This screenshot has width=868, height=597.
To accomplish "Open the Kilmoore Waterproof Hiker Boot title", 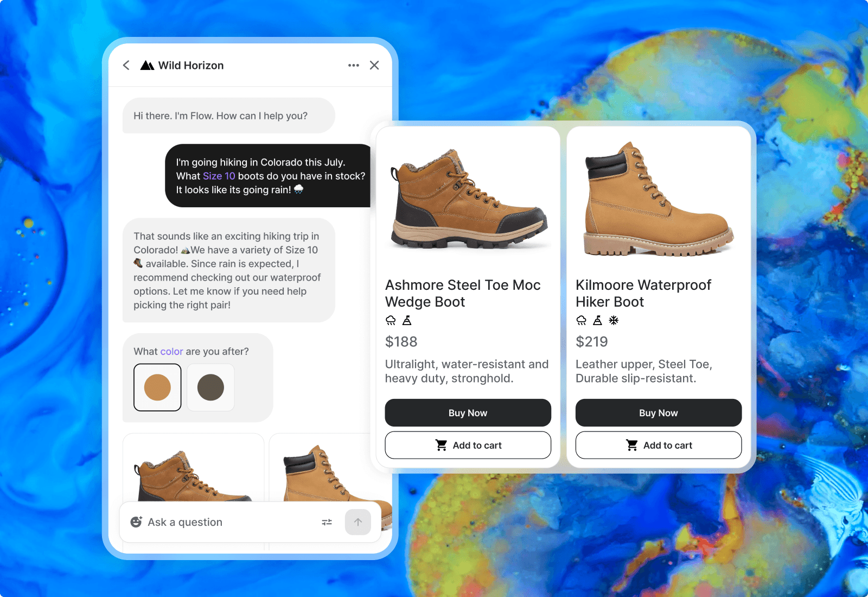I will [x=643, y=293].
